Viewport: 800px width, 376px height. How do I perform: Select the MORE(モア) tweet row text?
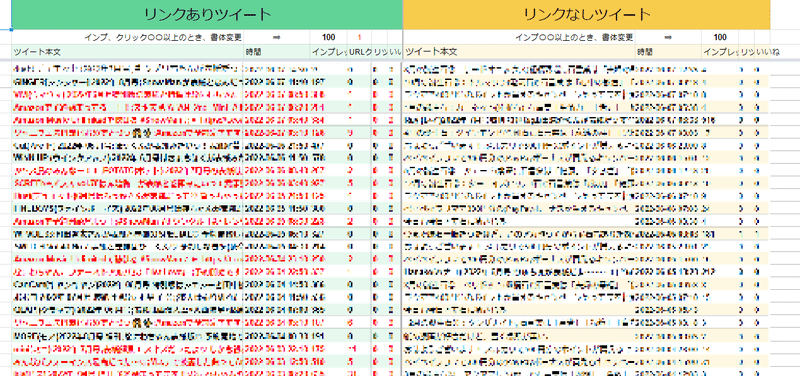pyautogui.click(x=128, y=336)
